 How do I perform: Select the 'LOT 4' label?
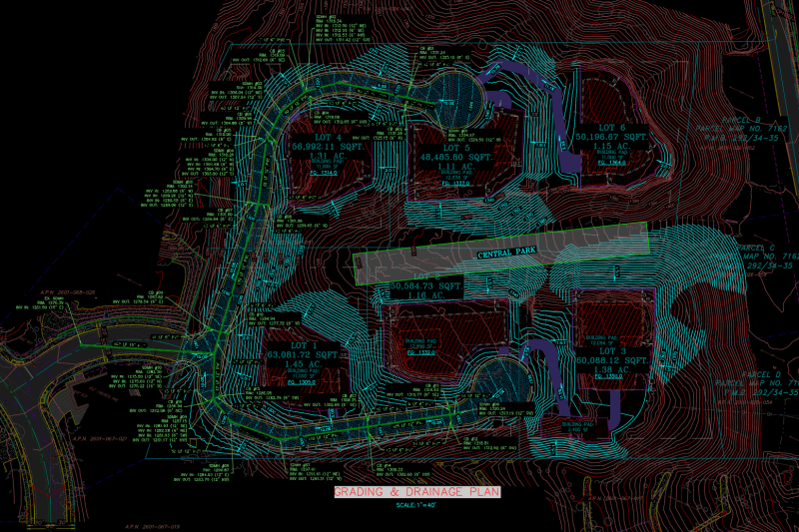click(328, 137)
